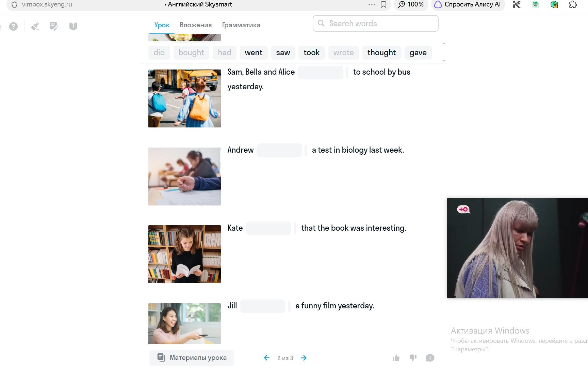Switch to the Урок tab
588x368 pixels.
[162, 25]
